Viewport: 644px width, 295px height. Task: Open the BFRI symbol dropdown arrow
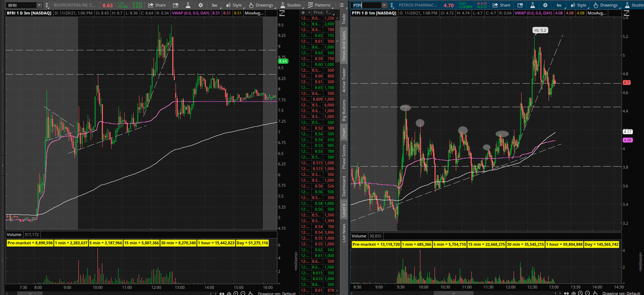point(39,5)
